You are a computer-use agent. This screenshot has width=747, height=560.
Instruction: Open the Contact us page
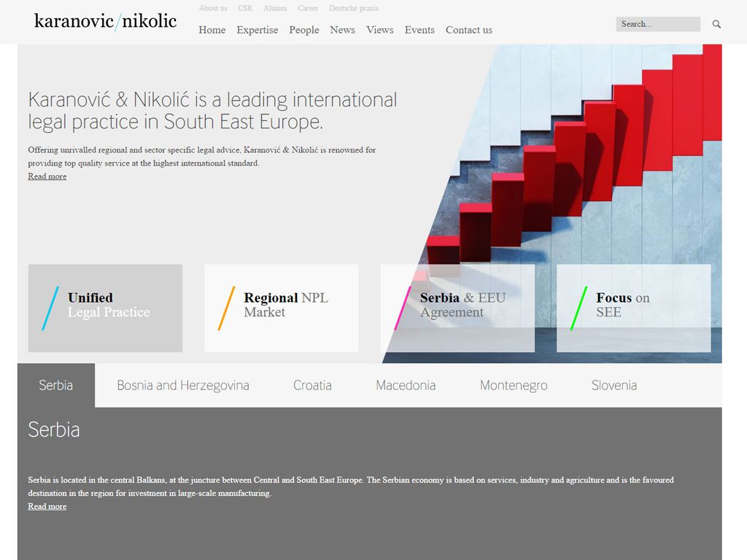pyautogui.click(x=469, y=30)
